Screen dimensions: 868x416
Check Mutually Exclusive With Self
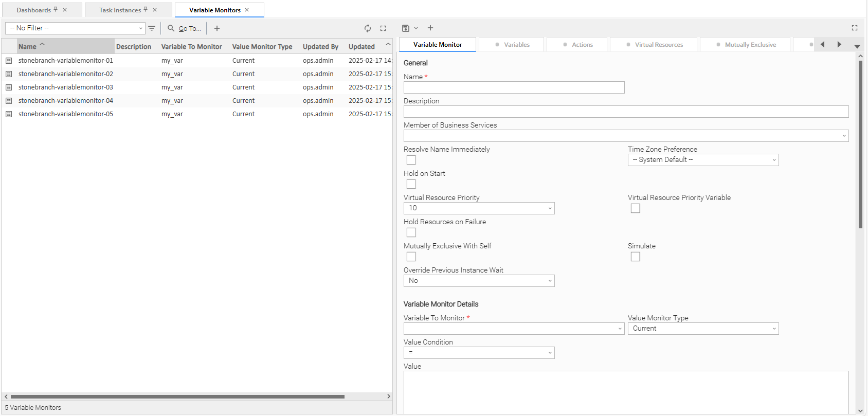click(x=411, y=257)
